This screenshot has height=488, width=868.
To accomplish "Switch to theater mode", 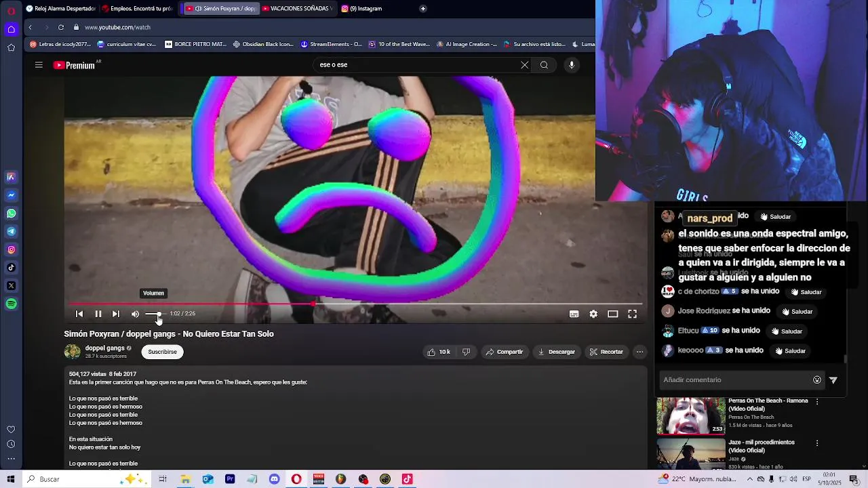I will (612, 314).
